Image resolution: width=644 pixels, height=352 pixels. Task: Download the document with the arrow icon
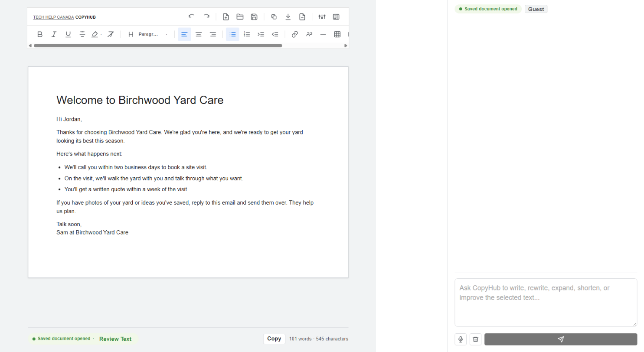[288, 17]
